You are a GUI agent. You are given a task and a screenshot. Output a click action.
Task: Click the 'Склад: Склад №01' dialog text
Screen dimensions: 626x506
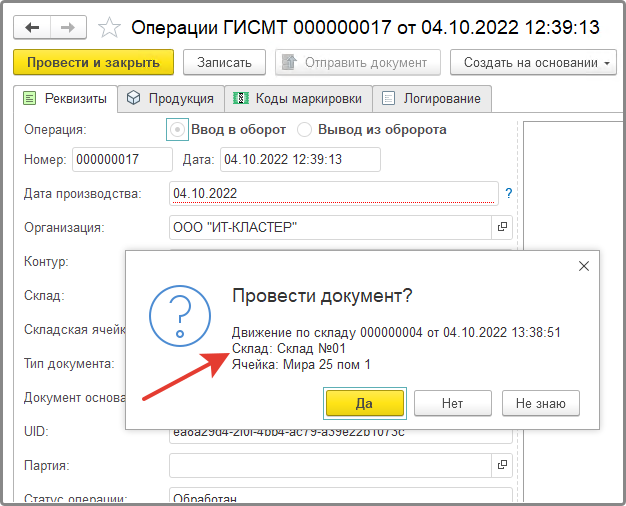[x=289, y=348]
